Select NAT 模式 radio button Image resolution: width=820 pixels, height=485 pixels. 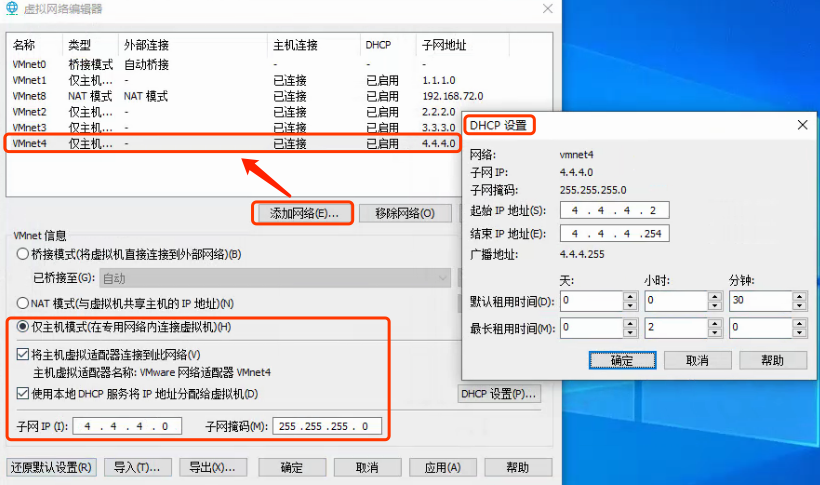[x=23, y=303]
